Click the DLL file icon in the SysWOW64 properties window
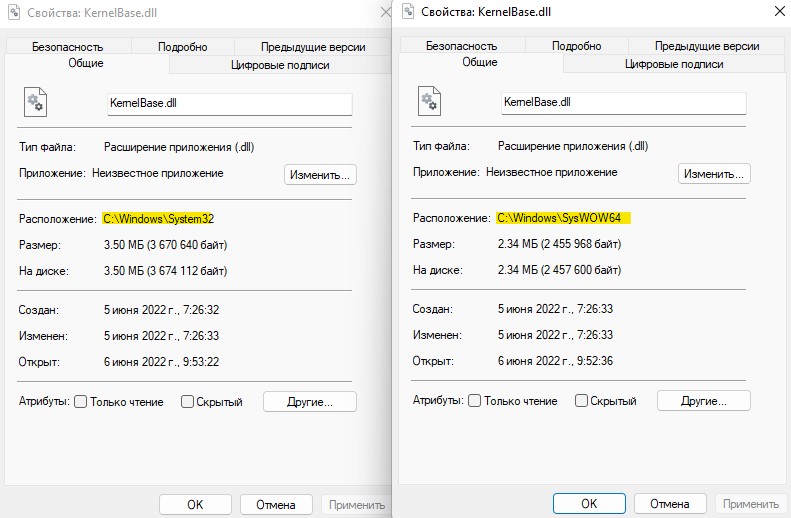791x518 pixels. point(429,101)
